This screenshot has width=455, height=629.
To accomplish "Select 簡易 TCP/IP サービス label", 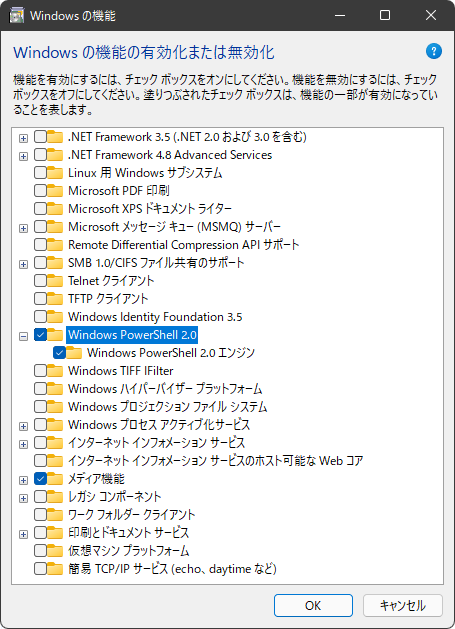I will coord(173,569).
